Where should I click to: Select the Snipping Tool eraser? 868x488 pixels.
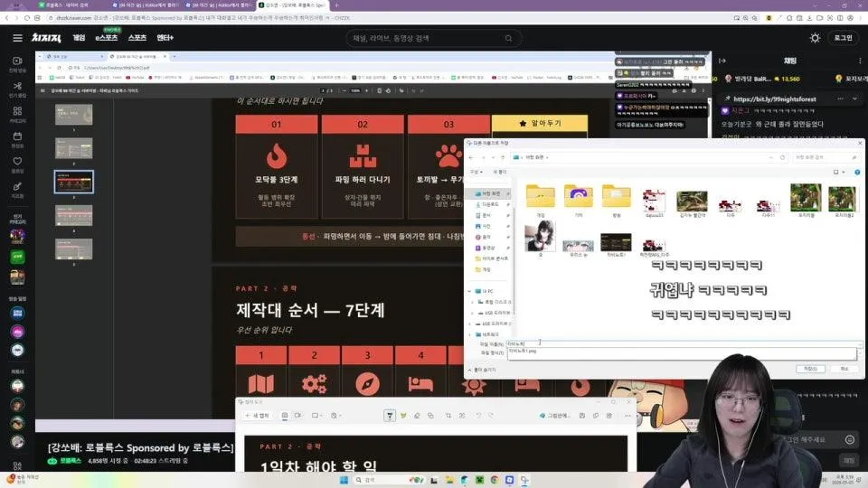(x=417, y=416)
